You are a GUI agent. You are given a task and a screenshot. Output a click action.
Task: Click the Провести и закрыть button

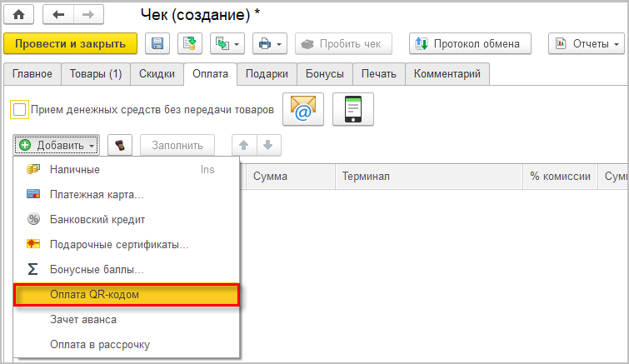coord(70,44)
